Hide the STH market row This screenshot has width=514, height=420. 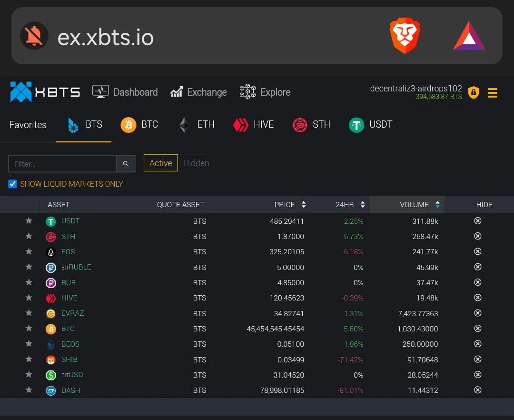[x=478, y=236]
